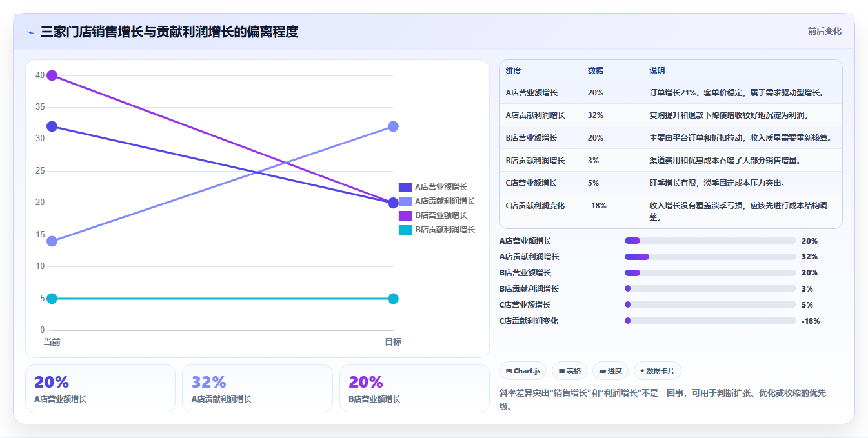
Task: Click the 数据 table column header
Action: coord(595,70)
